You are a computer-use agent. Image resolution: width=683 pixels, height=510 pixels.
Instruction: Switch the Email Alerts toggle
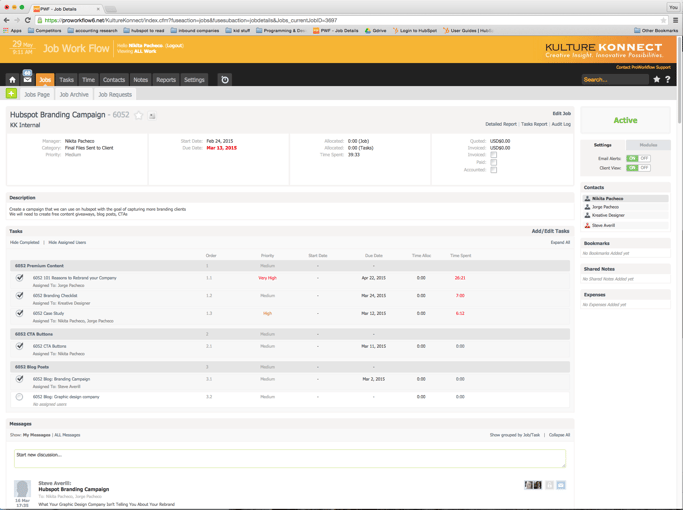pyautogui.click(x=638, y=158)
